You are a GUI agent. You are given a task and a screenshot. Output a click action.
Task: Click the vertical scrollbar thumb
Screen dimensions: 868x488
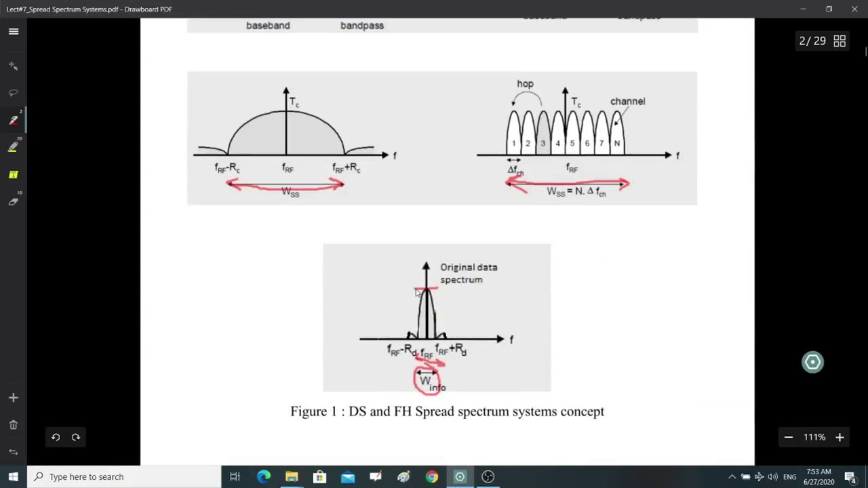point(865,50)
